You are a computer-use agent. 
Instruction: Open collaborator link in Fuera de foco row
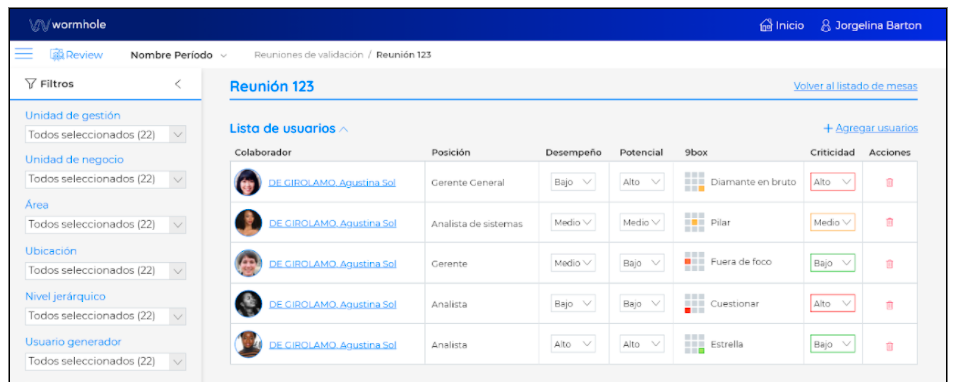click(332, 263)
